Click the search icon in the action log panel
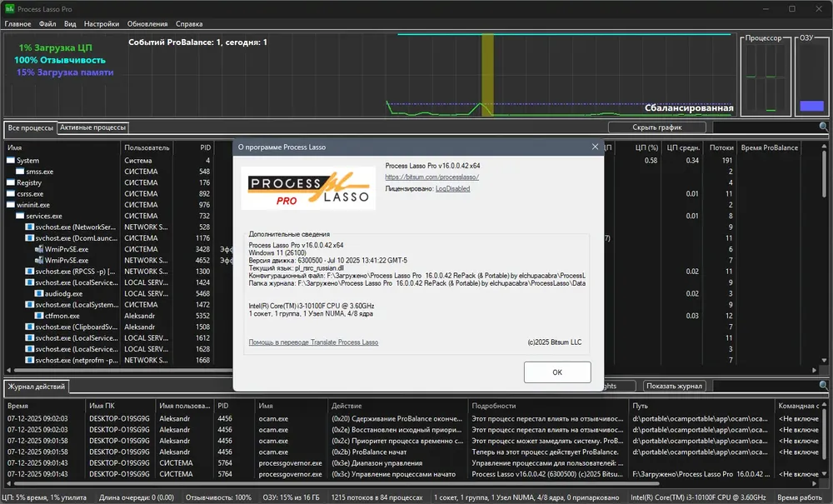The image size is (833, 504). click(x=823, y=386)
